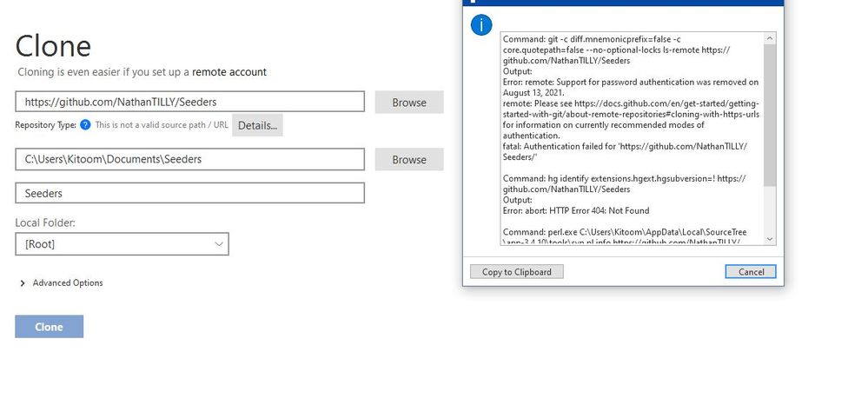The width and height of the screenshot is (868, 405).
Task: Click the 'Command: git -c diff.mnemonicprefix' line
Action: [592, 39]
